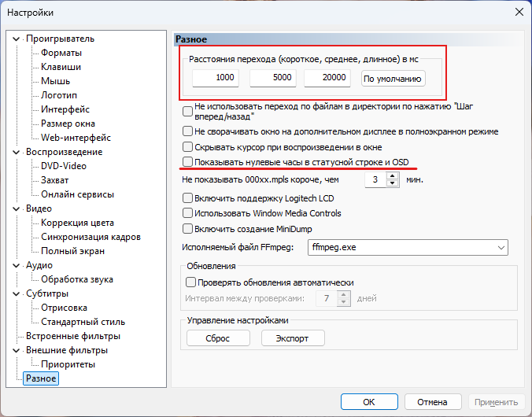The height and width of the screenshot is (417, 532).
Task: Open Стандартный стиль settings
Action: click(x=83, y=322)
